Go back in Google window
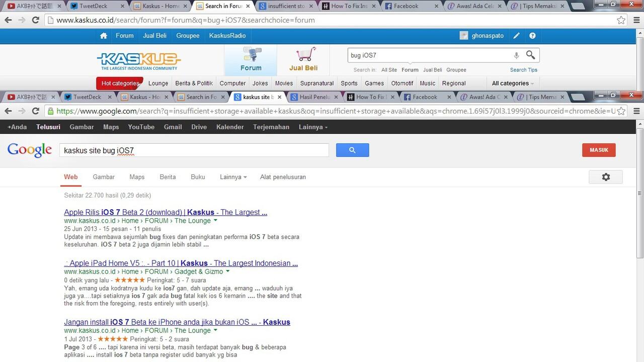The image size is (644, 362). [8, 111]
